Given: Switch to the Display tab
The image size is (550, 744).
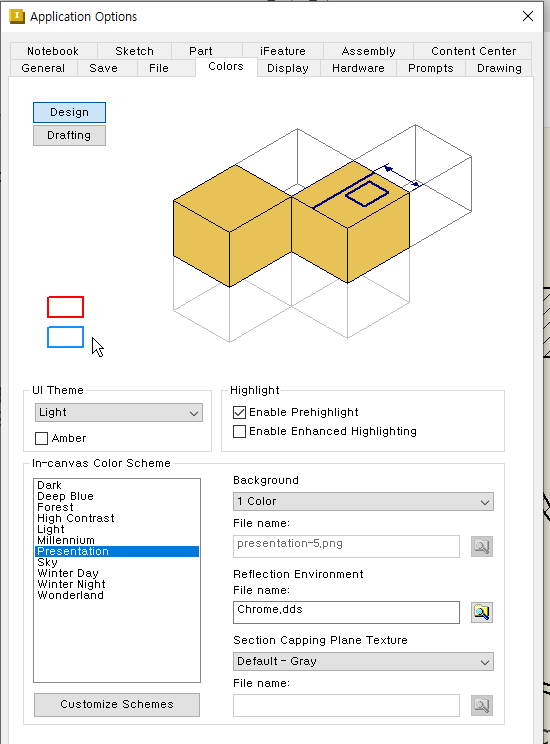Looking at the screenshot, I should (x=288, y=68).
